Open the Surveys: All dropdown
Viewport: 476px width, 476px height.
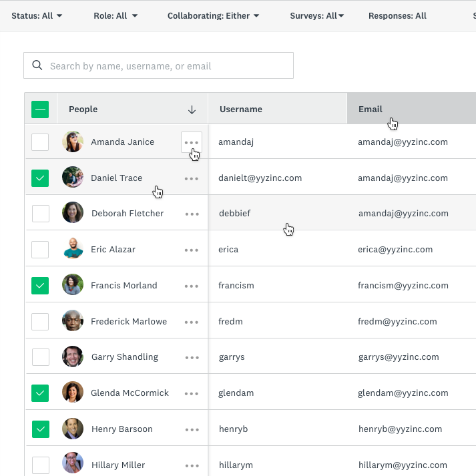coord(316,16)
